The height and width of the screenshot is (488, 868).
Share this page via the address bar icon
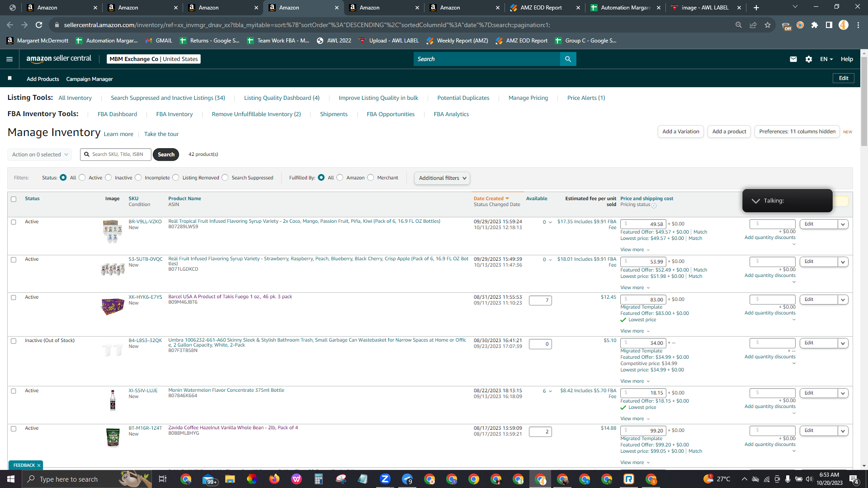[753, 25]
